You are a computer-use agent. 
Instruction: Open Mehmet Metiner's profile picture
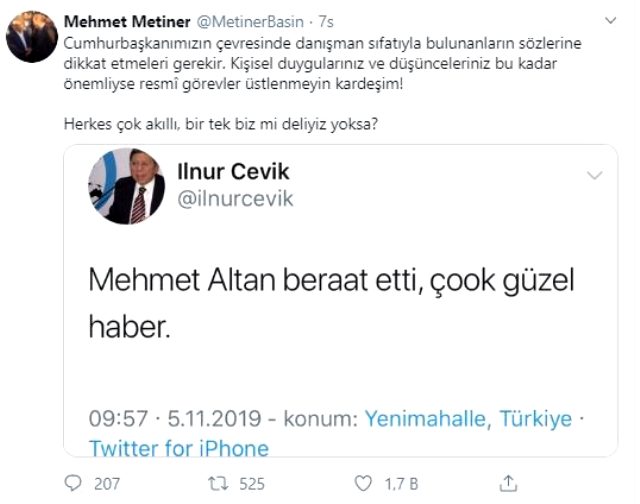point(31,38)
